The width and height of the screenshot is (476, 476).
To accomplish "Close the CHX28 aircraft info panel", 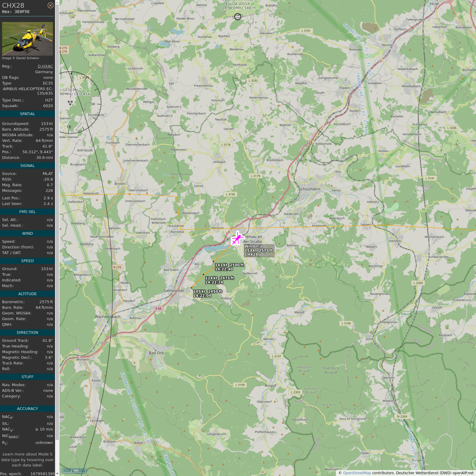I will pyautogui.click(x=50, y=5).
